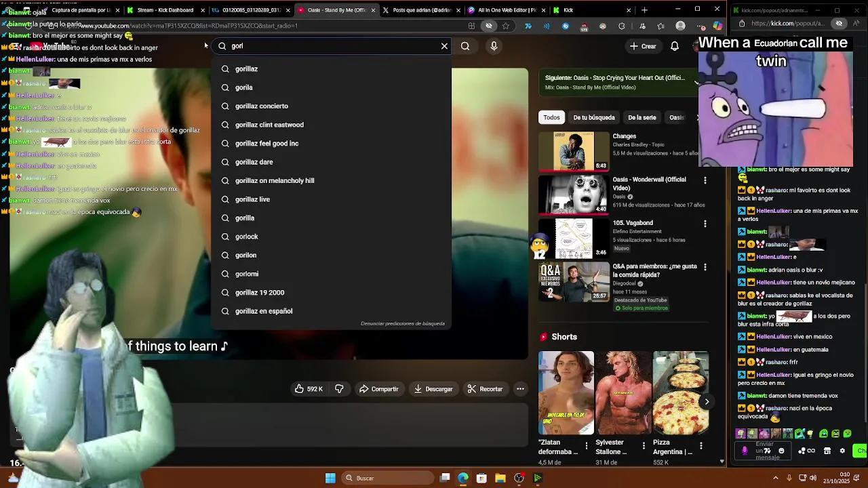Close the 'Oasis - Stand By Me' tab

(373, 10)
